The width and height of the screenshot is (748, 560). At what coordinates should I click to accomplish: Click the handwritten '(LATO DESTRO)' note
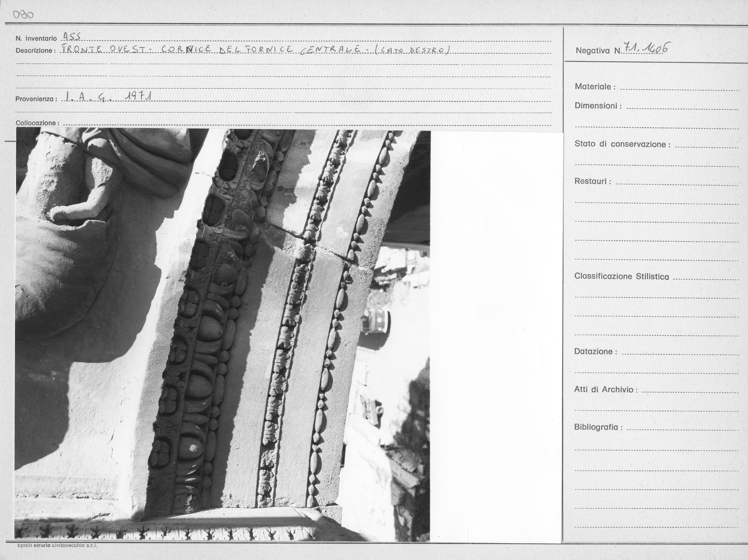point(413,50)
